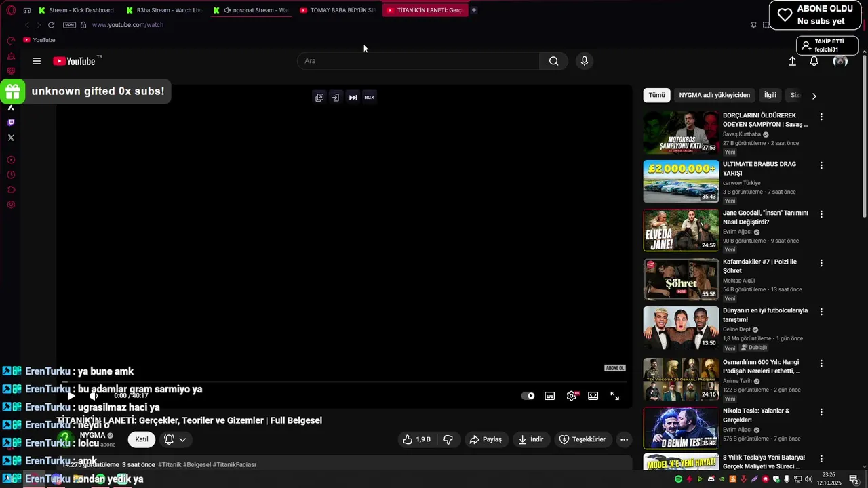Screen dimensions: 868x488
Task: Open a new browser tab with plus
Action: (474, 10)
